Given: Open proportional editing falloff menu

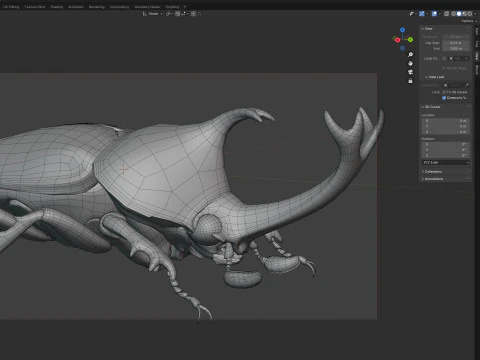Looking at the screenshot, I should pos(200,14).
